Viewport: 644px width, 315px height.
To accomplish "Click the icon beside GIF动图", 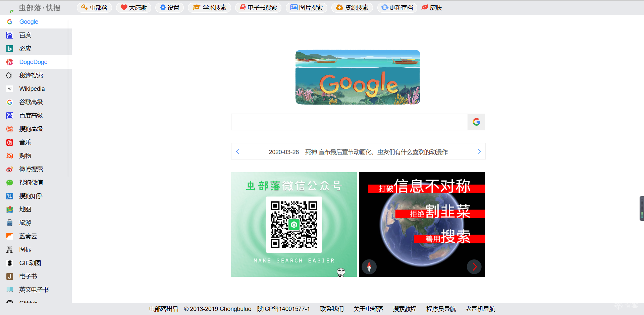I will click(x=10, y=263).
